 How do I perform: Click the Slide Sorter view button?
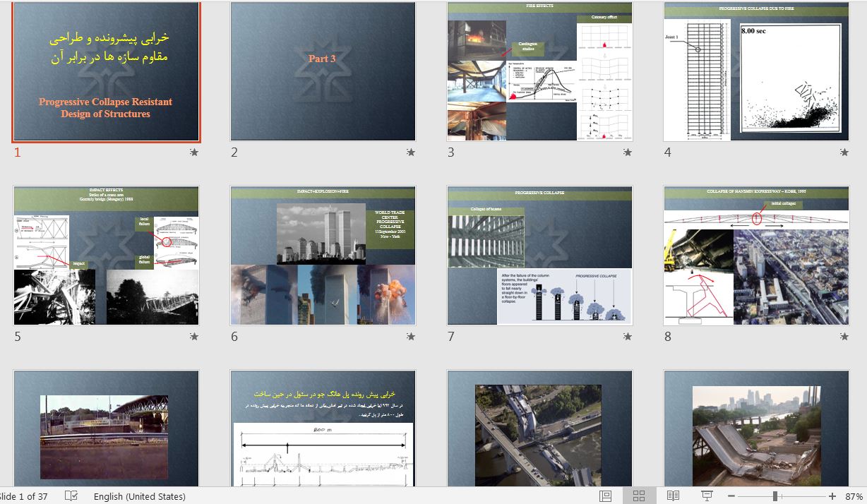pos(639,496)
